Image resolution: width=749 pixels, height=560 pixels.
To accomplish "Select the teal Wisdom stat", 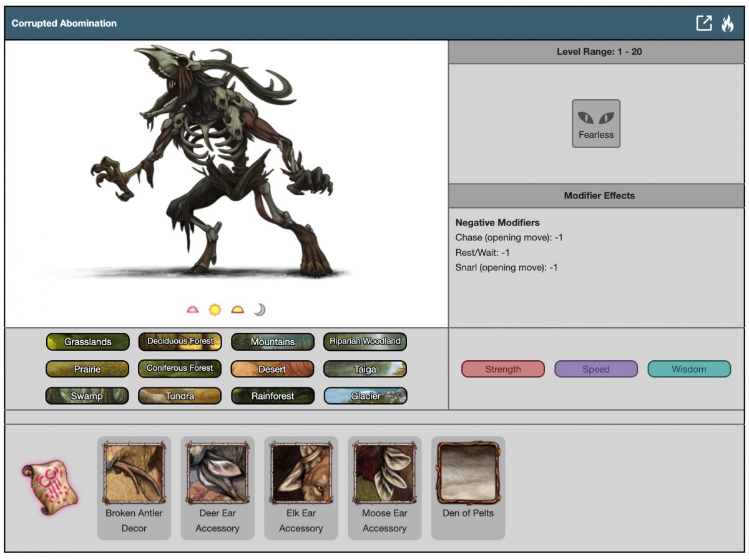I will [689, 369].
